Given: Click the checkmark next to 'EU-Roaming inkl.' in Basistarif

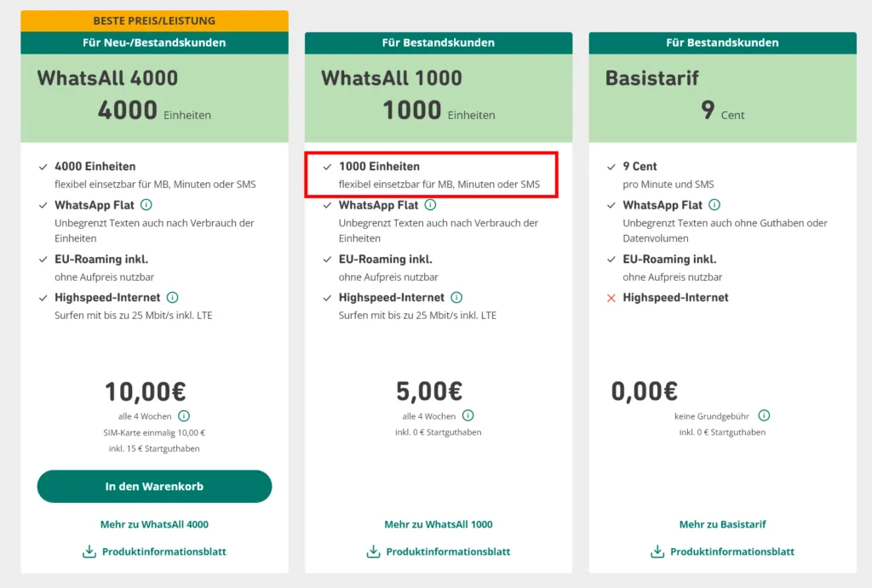Looking at the screenshot, I should (x=610, y=259).
